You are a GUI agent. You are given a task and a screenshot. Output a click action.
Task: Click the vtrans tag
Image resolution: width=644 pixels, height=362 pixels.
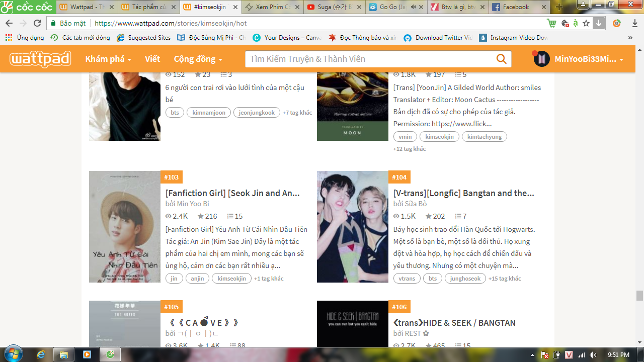tap(407, 279)
